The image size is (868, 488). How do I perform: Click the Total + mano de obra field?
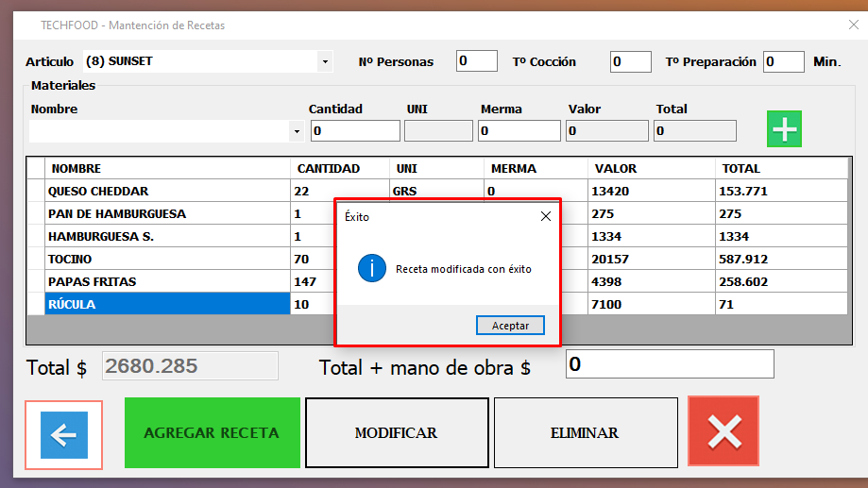tap(669, 364)
